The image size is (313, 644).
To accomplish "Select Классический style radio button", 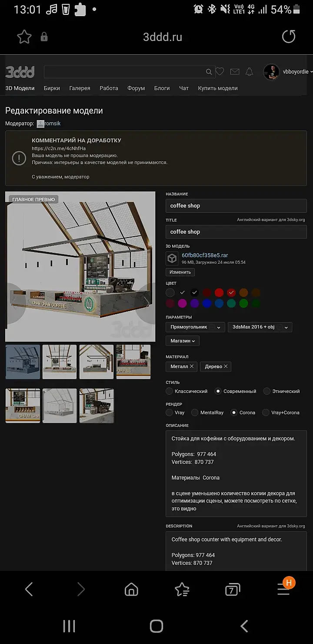I will pyautogui.click(x=170, y=391).
